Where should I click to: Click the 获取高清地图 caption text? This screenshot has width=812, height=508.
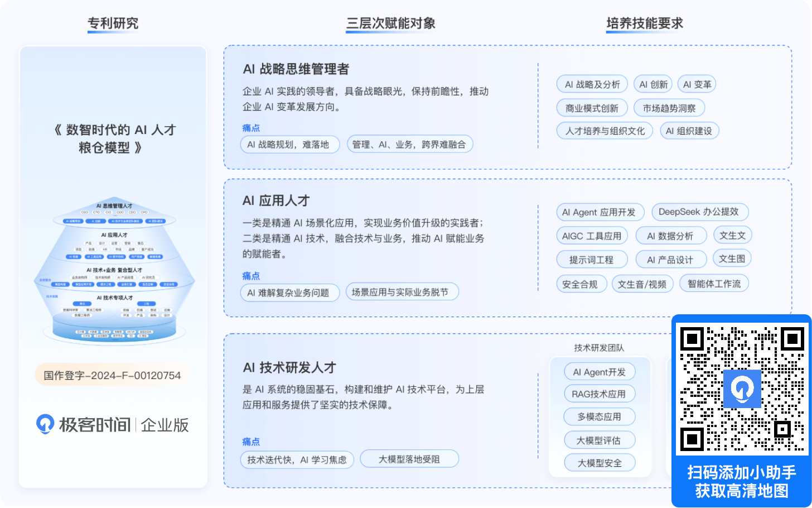[x=742, y=491]
